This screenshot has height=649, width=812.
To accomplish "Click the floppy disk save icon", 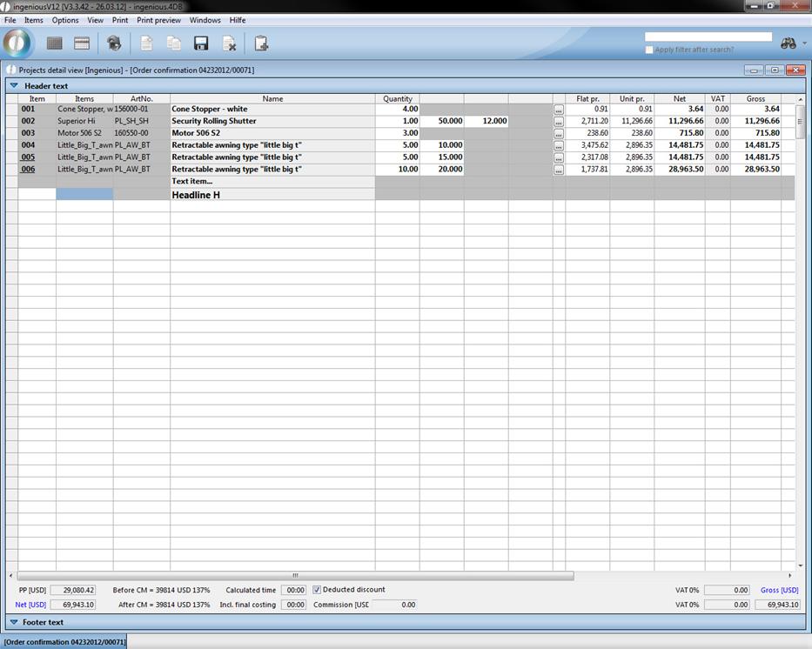I will click(201, 43).
